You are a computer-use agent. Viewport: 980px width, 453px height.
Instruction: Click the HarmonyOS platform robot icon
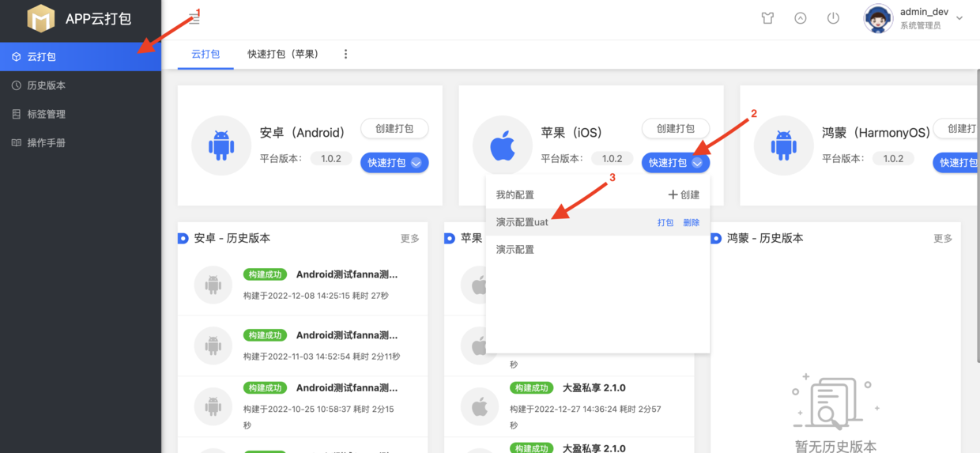click(x=783, y=145)
